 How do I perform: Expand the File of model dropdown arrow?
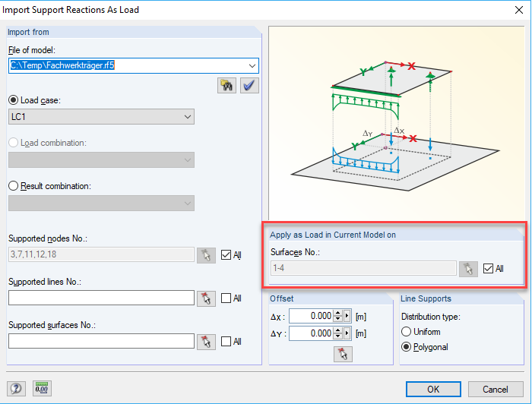pyautogui.click(x=252, y=65)
